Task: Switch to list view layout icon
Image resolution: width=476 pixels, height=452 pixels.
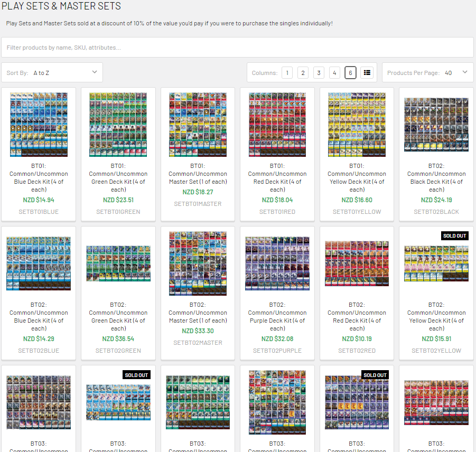Action: [x=367, y=73]
